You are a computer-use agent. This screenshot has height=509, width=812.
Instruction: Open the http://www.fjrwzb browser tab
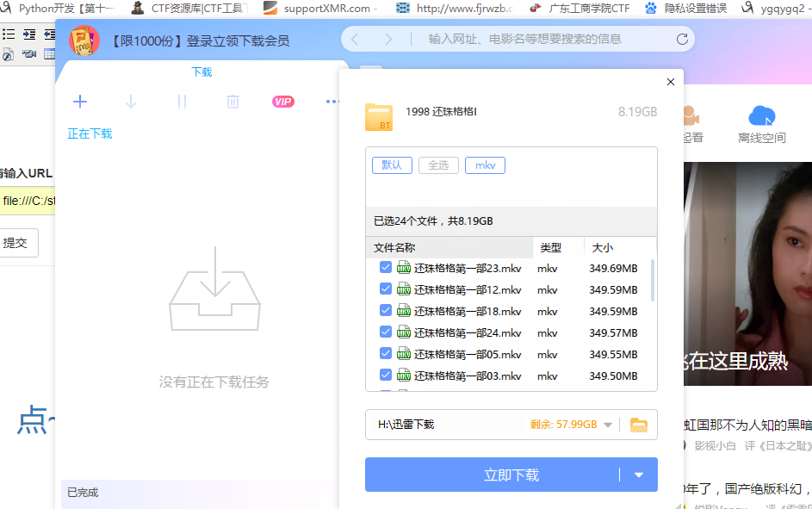coord(454,9)
